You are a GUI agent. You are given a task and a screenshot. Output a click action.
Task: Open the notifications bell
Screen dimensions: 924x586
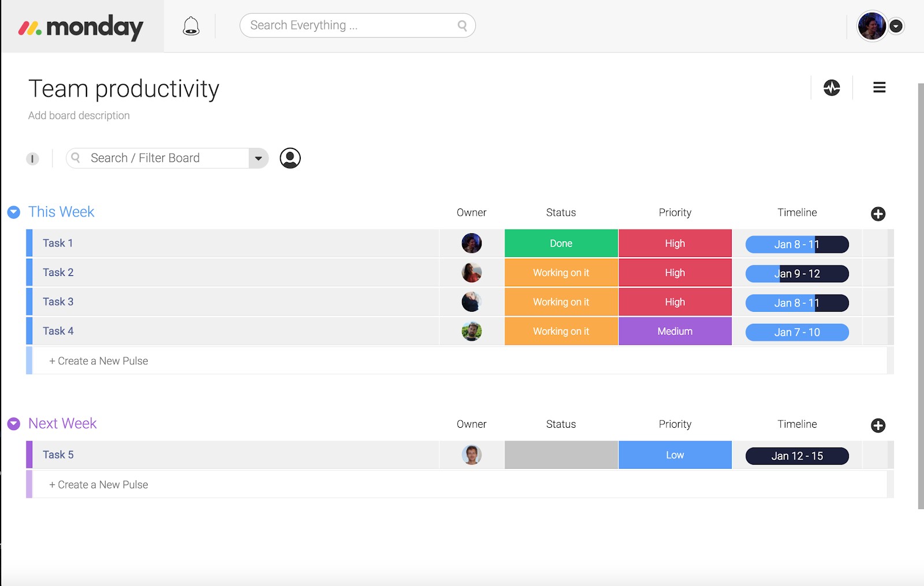point(191,26)
